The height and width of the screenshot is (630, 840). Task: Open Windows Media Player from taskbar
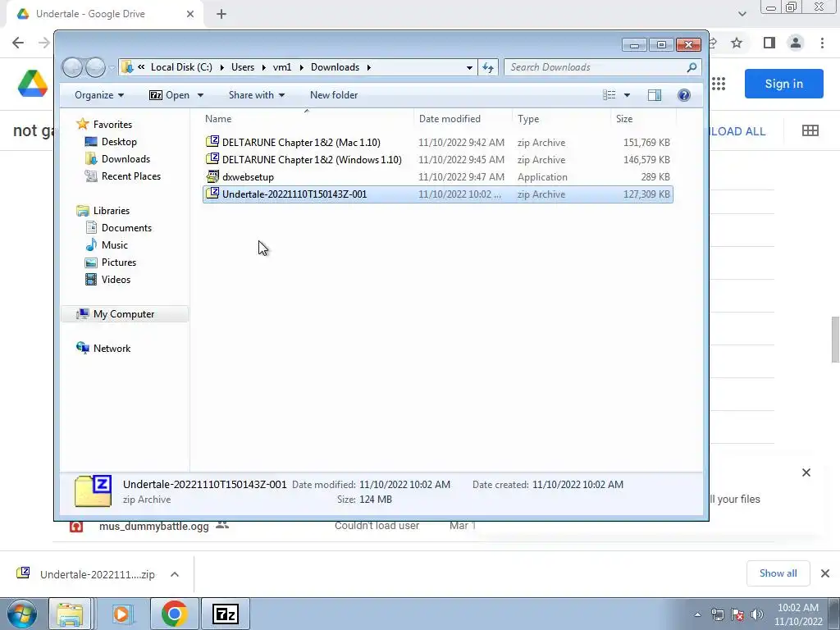[121, 614]
